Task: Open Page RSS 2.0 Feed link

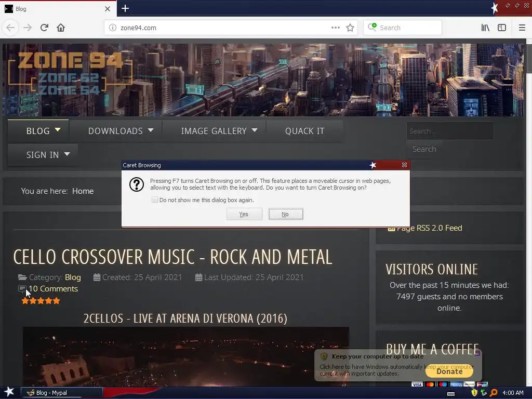Action: pyautogui.click(x=429, y=228)
